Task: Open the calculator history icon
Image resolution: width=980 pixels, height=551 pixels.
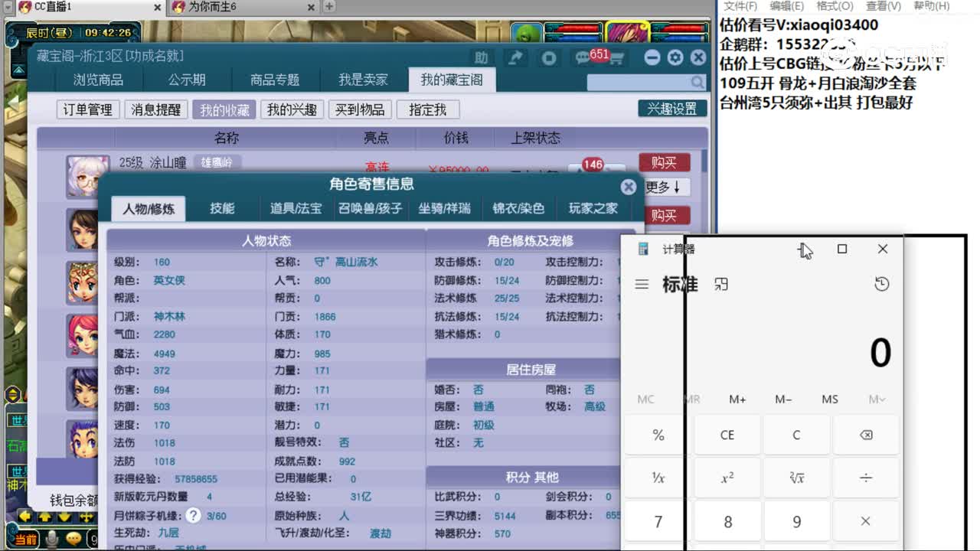Action: pos(883,284)
